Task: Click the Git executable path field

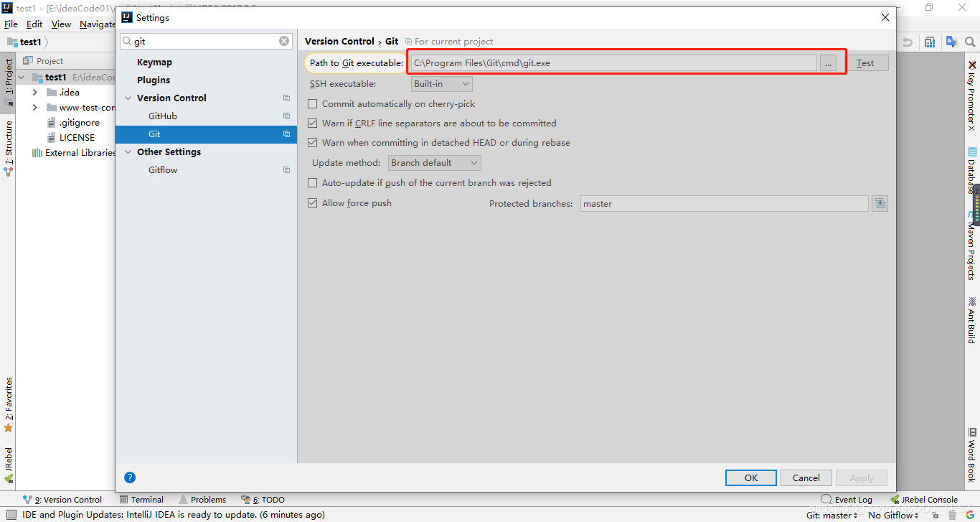Action: pyautogui.click(x=614, y=63)
